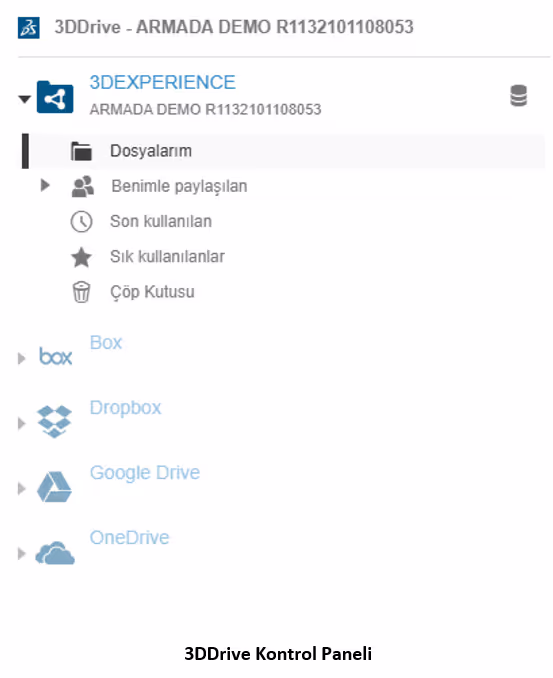This screenshot has height=678, width=553.
Task: Open Çöp Kutusu trash
Action: click(152, 292)
